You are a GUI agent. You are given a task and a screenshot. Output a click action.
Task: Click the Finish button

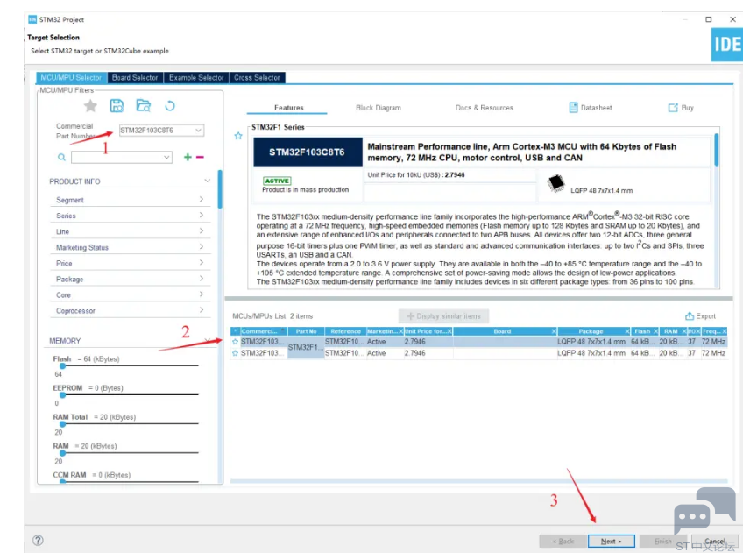click(x=663, y=541)
